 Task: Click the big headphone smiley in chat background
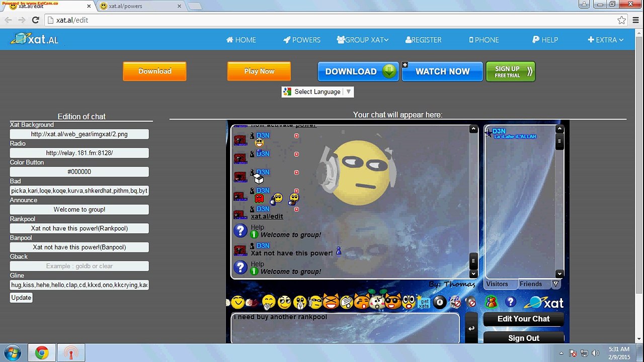tap(358, 171)
